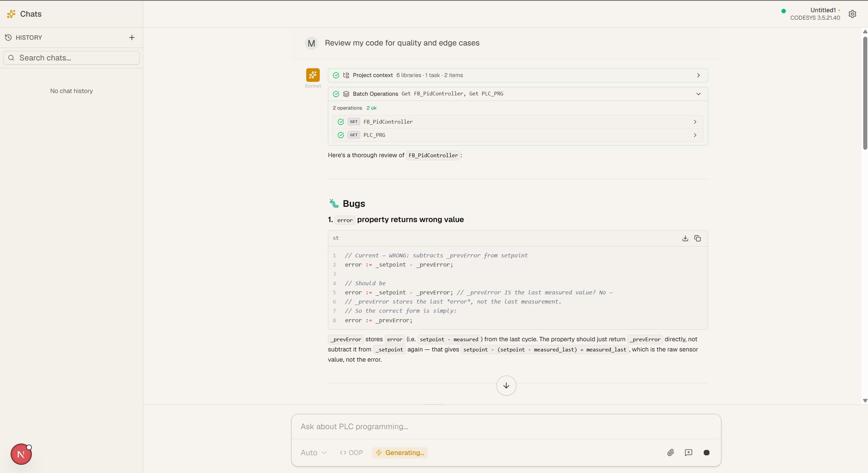This screenshot has height=473, width=868.
Task: Click the CODESYS 3.5.21.40 version label
Action: tap(815, 18)
